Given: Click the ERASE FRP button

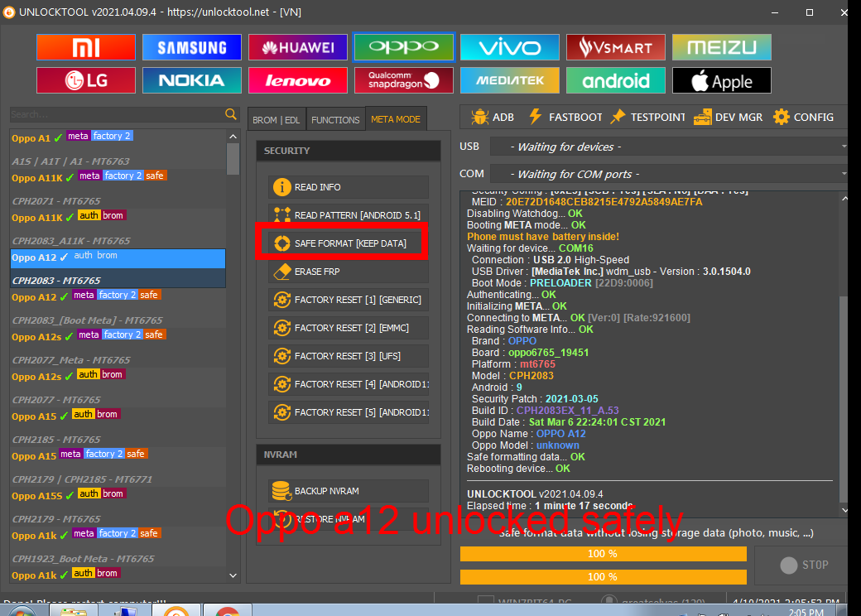Looking at the screenshot, I should (x=349, y=272).
